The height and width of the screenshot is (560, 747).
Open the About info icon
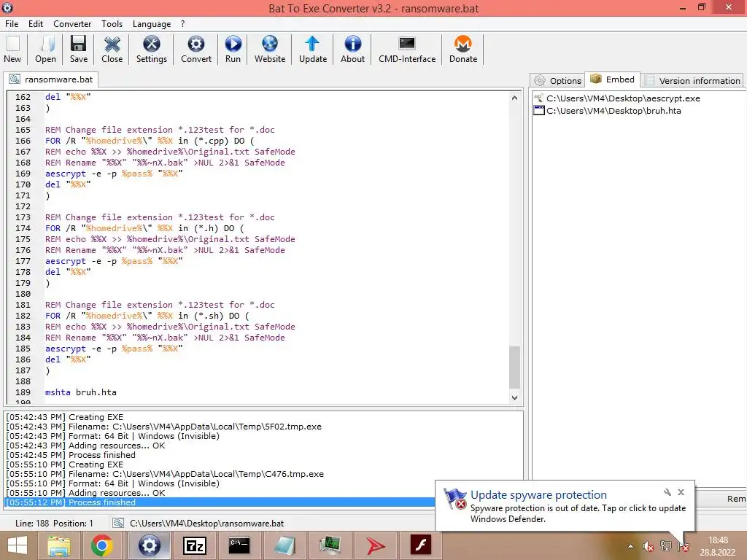click(x=352, y=49)
